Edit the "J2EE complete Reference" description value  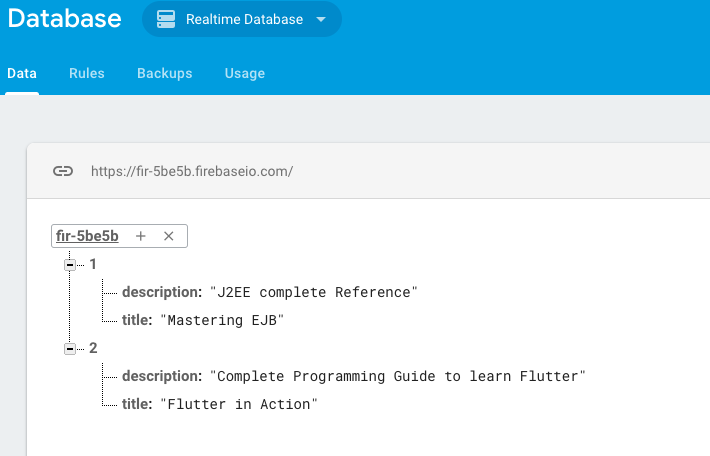coord(313,292)
